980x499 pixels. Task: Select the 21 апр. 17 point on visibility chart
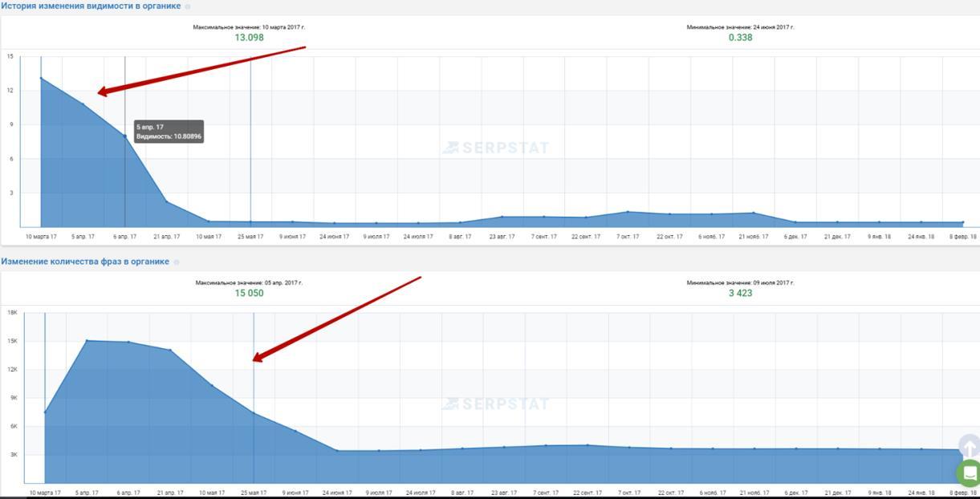167,201
